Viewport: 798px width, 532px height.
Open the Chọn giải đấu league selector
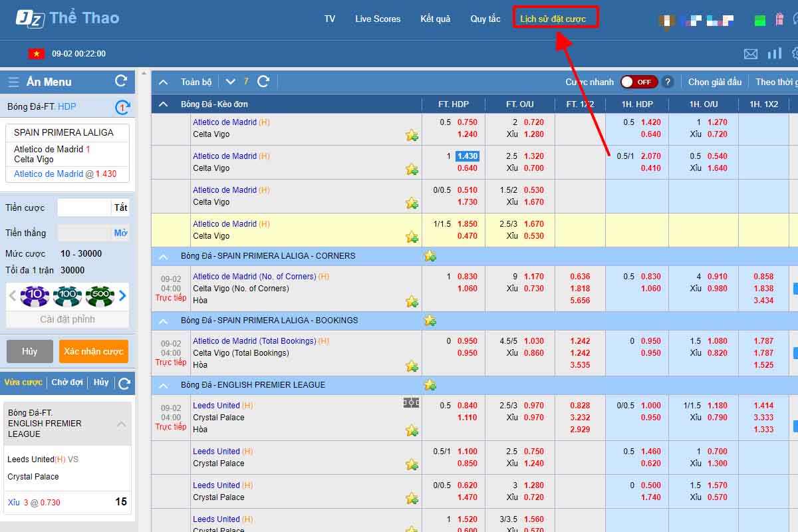pyautogui.click(x=715, y=82)
